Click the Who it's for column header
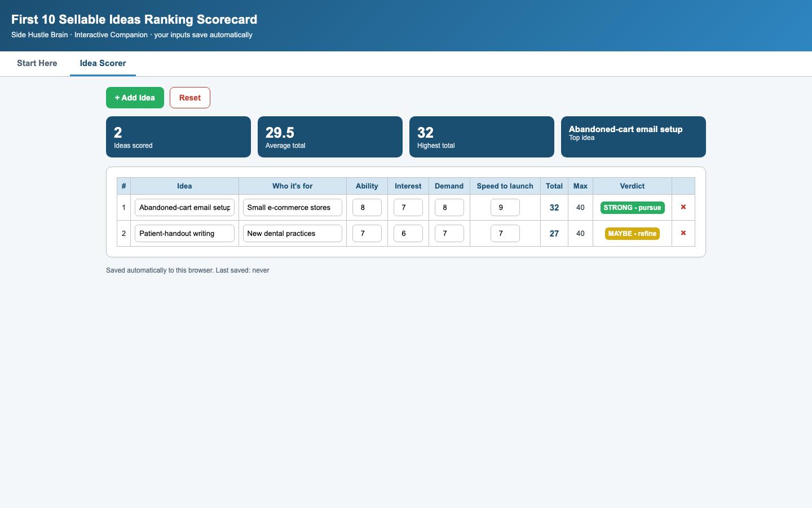812x508 pixels. click(292, 186)
